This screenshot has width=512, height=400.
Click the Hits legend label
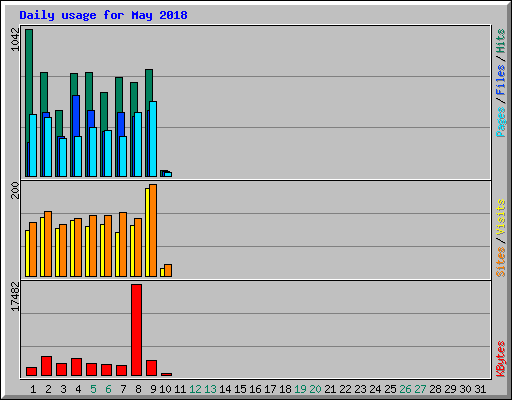(501, 41)
